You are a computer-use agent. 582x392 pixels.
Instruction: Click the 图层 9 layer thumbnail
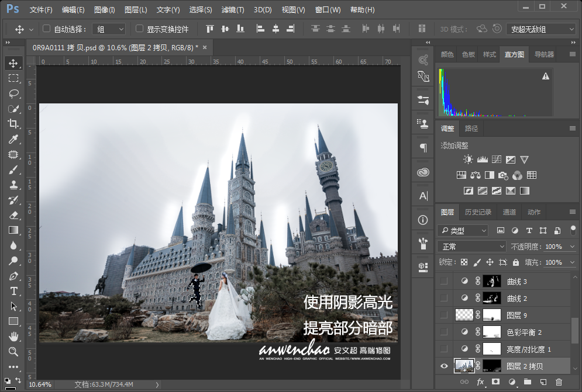coord(464,315)
